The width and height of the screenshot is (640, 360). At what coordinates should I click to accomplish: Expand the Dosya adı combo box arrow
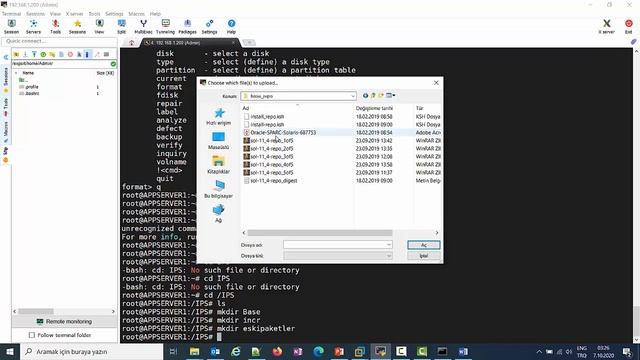[389, 245]
